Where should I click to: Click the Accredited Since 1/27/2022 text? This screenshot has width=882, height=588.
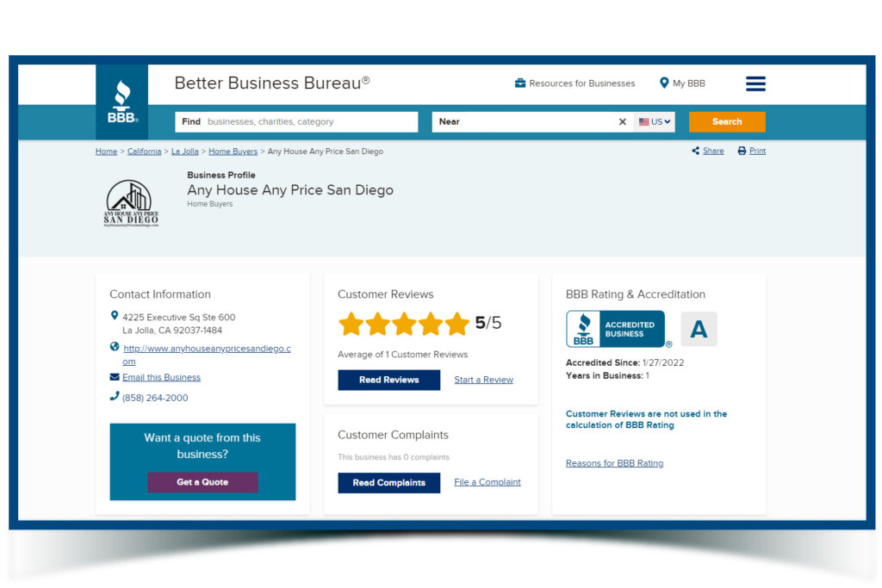[625, 362]
